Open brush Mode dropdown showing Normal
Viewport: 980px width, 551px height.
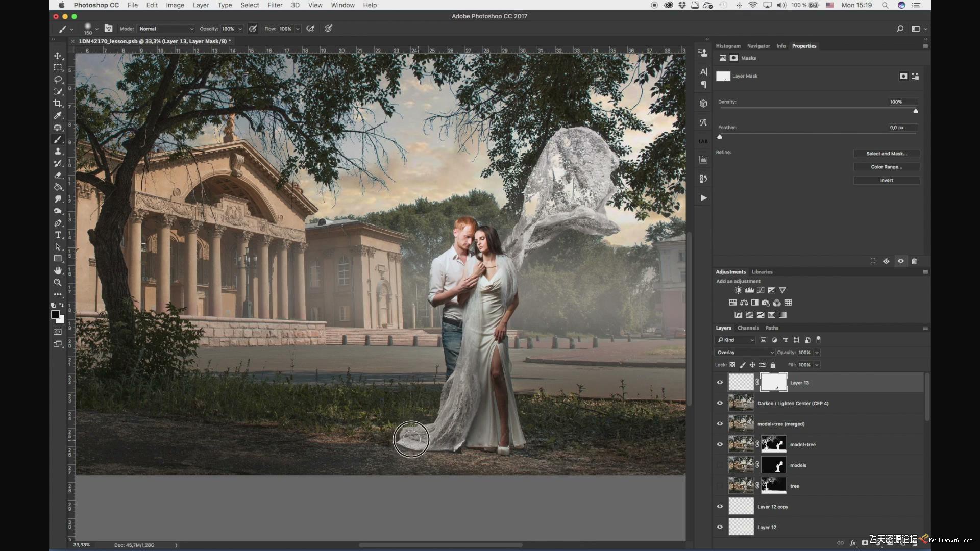(166, 29)
